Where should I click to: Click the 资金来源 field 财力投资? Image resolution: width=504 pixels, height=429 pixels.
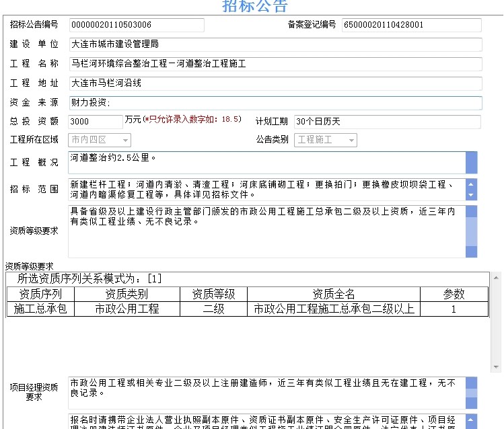coord(275,103)
